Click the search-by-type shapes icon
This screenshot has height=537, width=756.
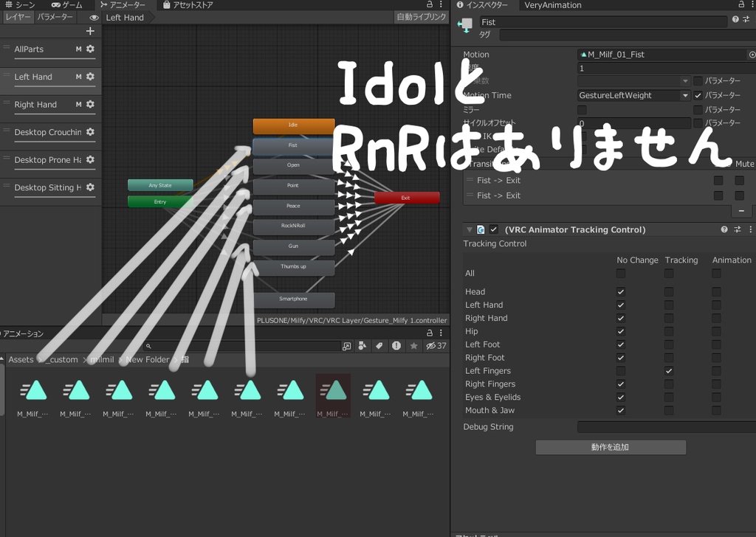[x=362, y=346]
